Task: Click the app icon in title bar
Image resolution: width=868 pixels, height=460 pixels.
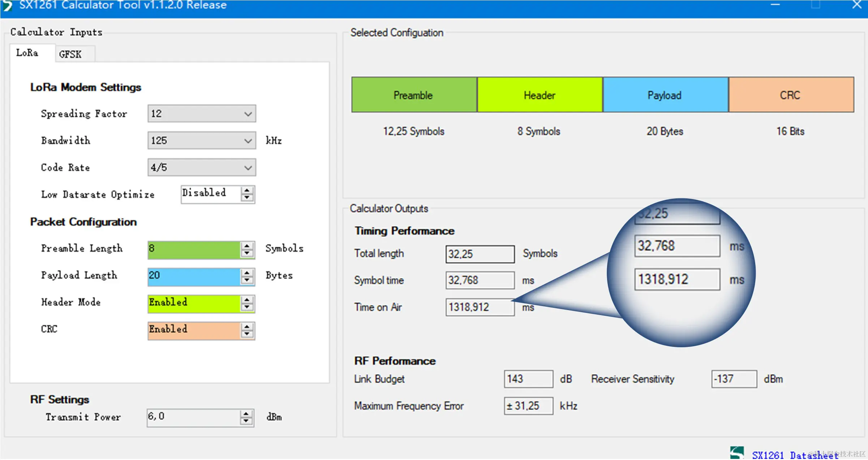Action: 7,5
